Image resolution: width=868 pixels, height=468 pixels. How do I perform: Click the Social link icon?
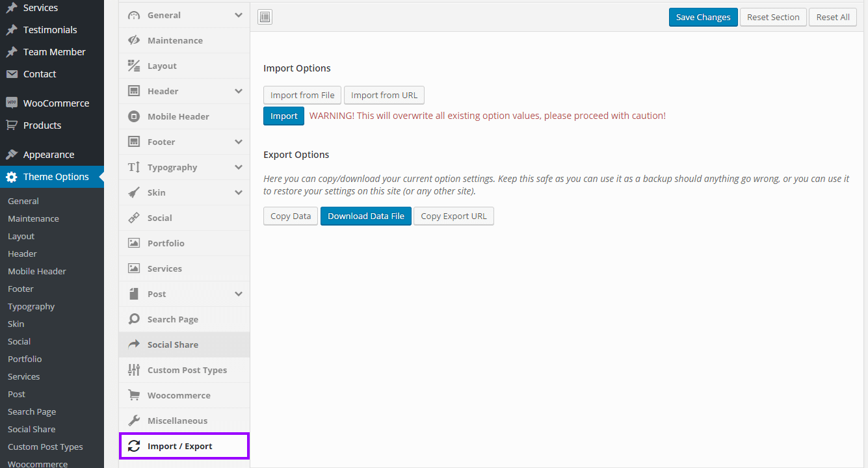(x=134, y=218)
